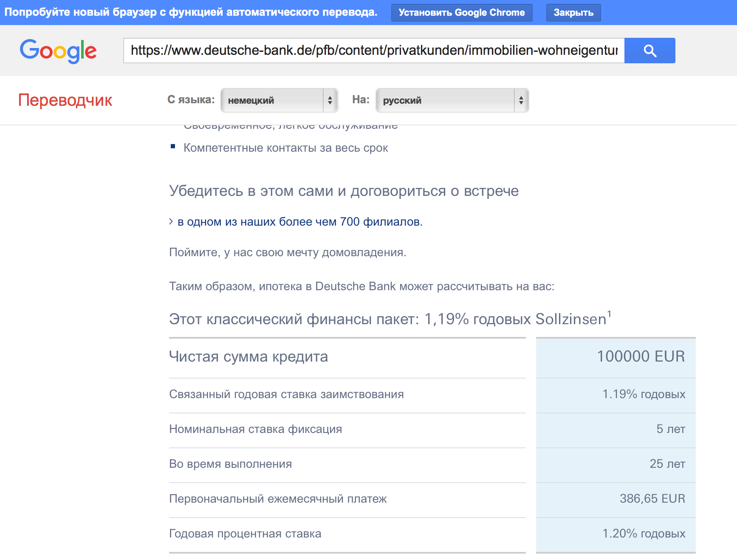Select text Компетентные контакты за весь срок

pos(285,148)
